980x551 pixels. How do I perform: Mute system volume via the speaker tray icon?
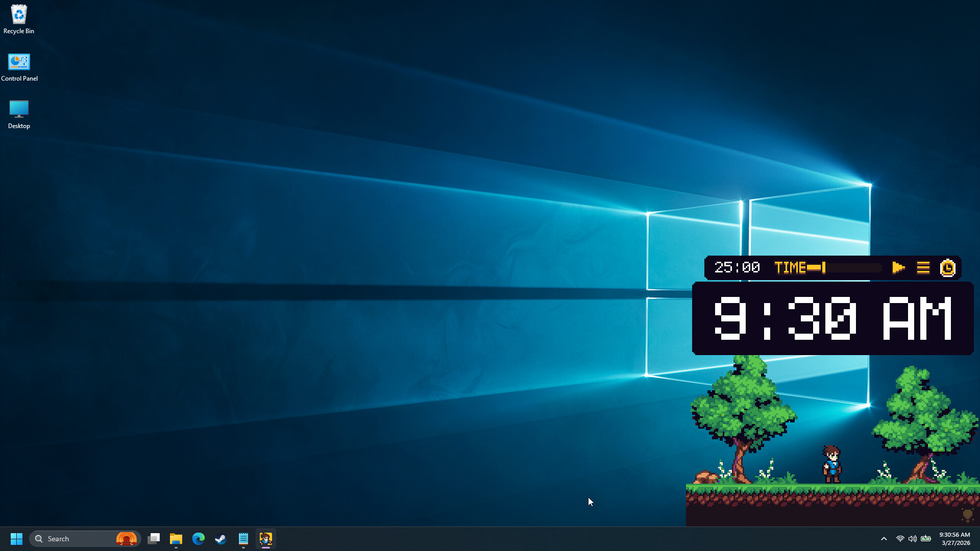point(913,539)
